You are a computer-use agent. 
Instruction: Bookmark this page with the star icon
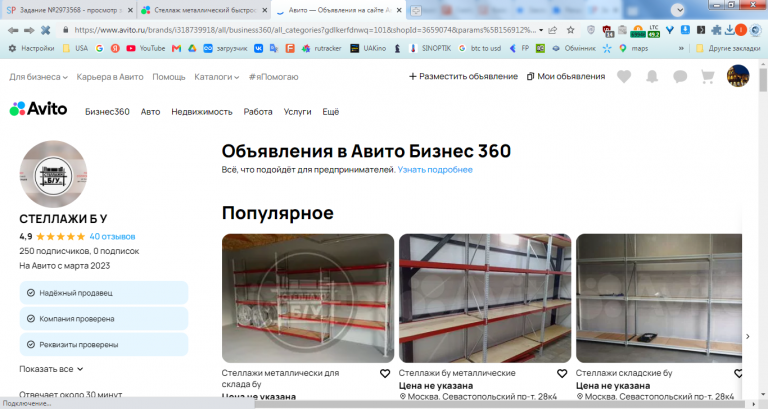tap(571, 30)
